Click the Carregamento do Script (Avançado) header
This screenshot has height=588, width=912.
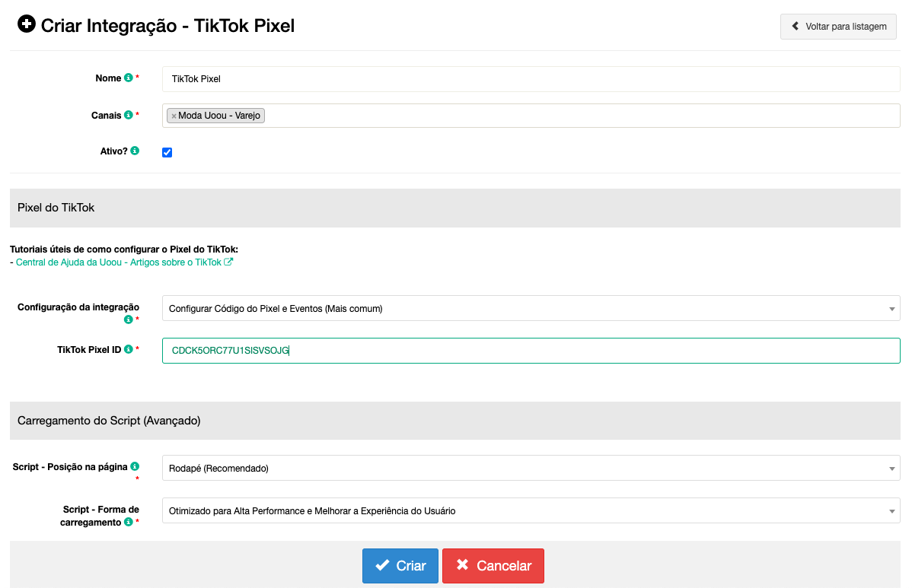click(454, 420)
